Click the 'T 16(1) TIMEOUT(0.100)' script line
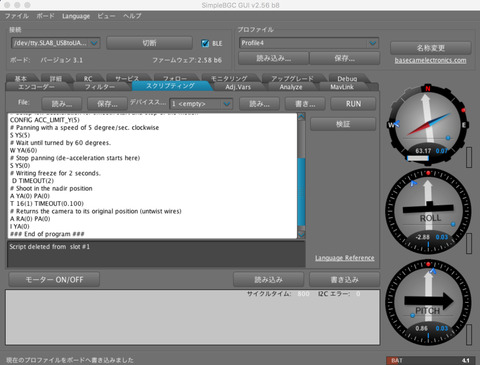480x365 pixels. (x=47, y=203)
